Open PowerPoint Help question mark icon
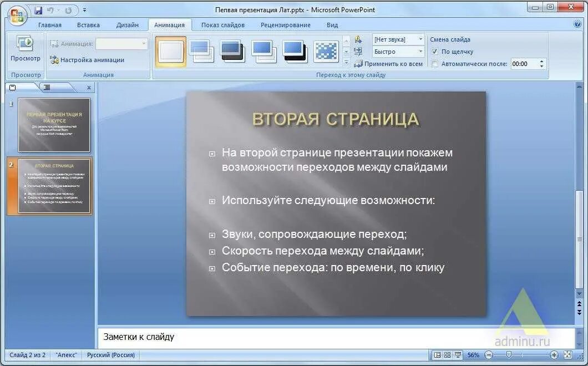This screenshot has width=588, height=366. 577,24
